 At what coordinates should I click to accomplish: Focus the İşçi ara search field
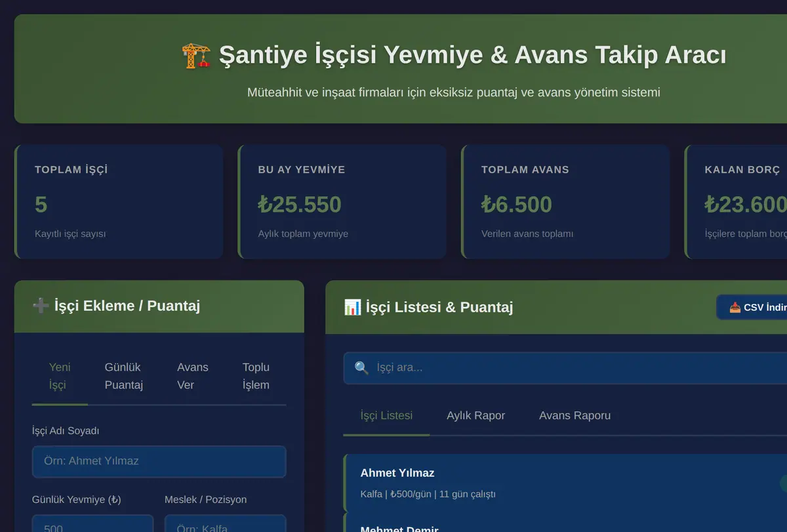[565, 368]
